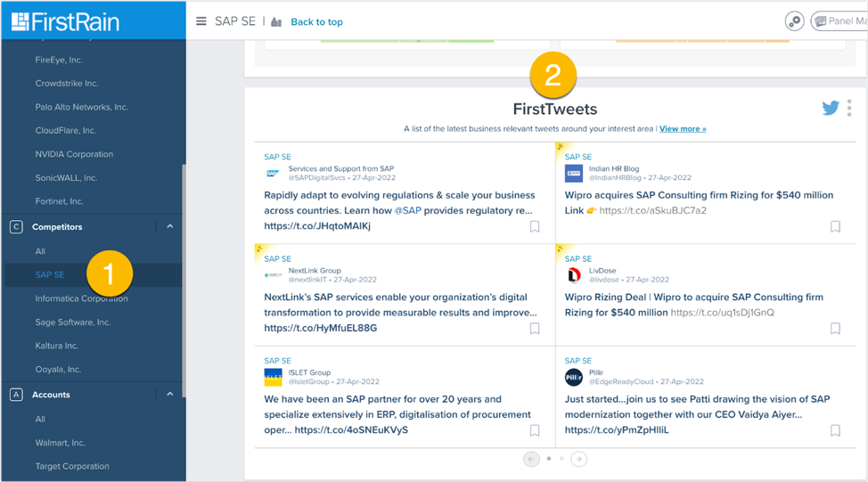Click the @SAPDigitalSvcs handle
Image resolution: width=868 pixels, height=482 pixels.
[316, 177]
